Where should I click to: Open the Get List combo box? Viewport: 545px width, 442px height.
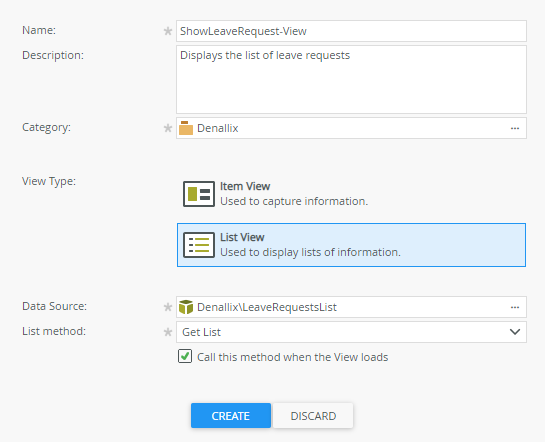[351, 332]
